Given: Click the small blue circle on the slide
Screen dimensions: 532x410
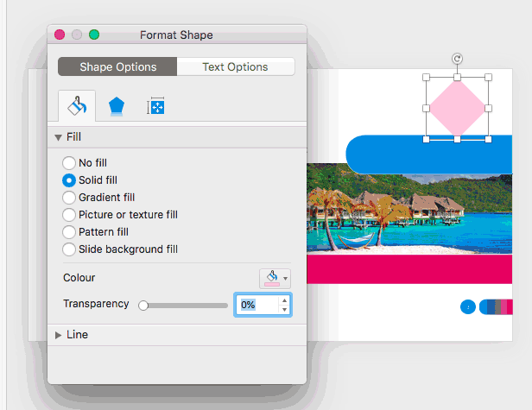Looking at the screenshot, I should tap(468, 306).
